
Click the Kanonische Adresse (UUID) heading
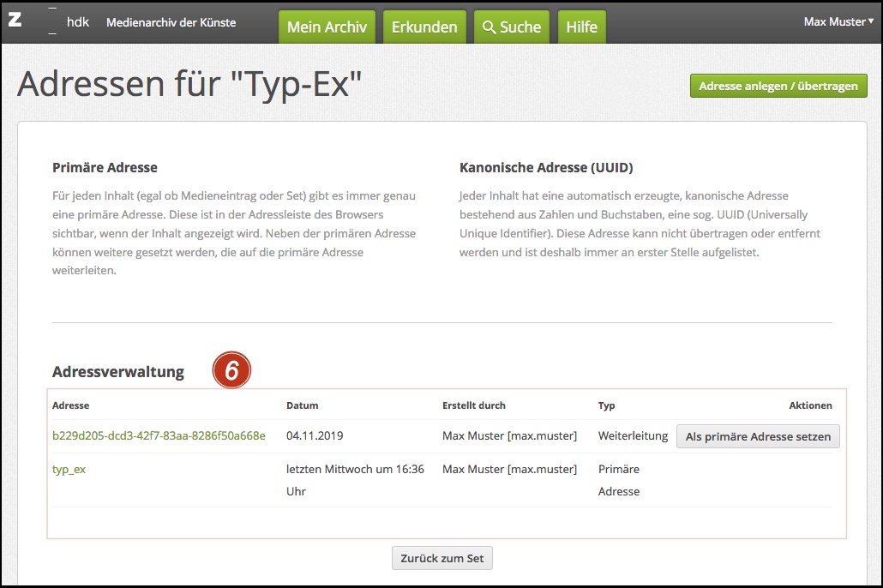click(x=546, y=167)
